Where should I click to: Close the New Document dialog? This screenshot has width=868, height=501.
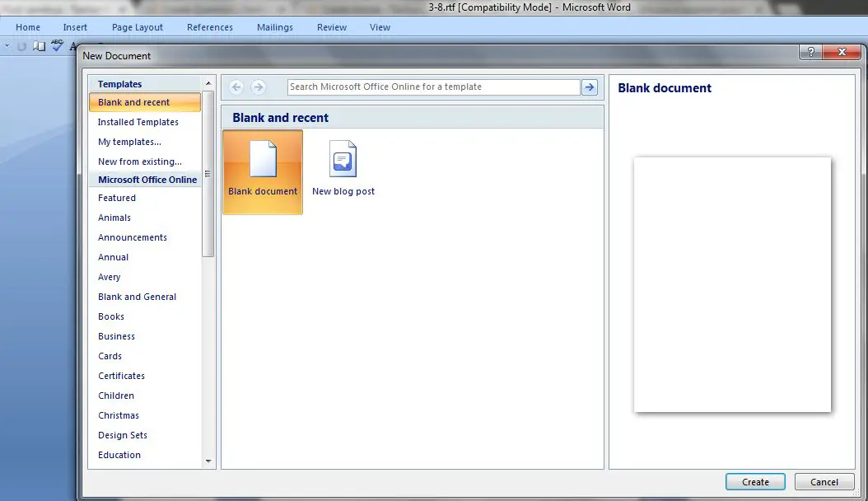pos(842,52)
